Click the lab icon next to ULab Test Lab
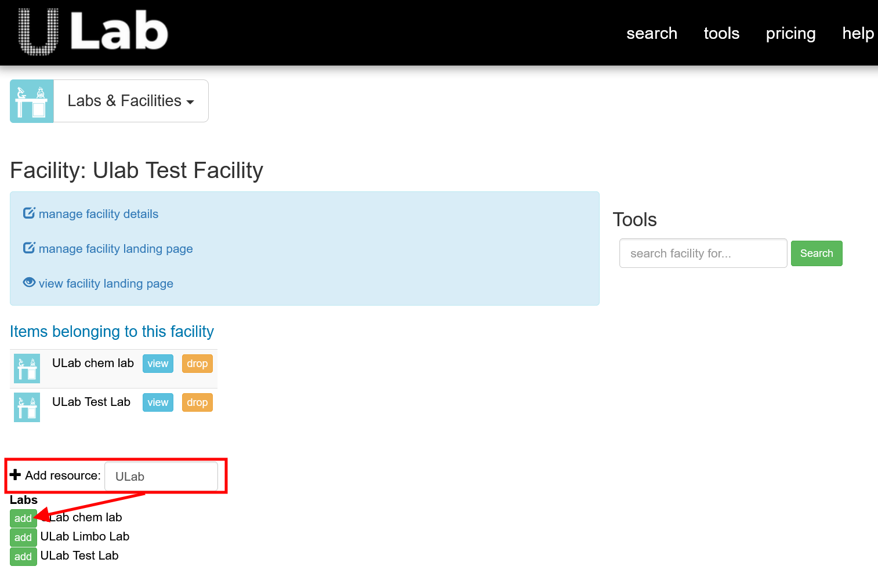 27,407
